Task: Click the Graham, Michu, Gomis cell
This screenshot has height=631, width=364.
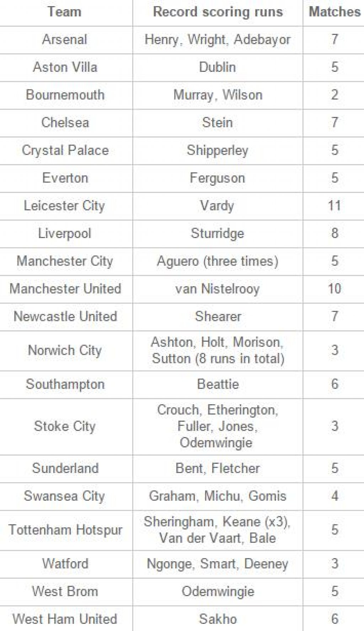Action: pos(218,496)
